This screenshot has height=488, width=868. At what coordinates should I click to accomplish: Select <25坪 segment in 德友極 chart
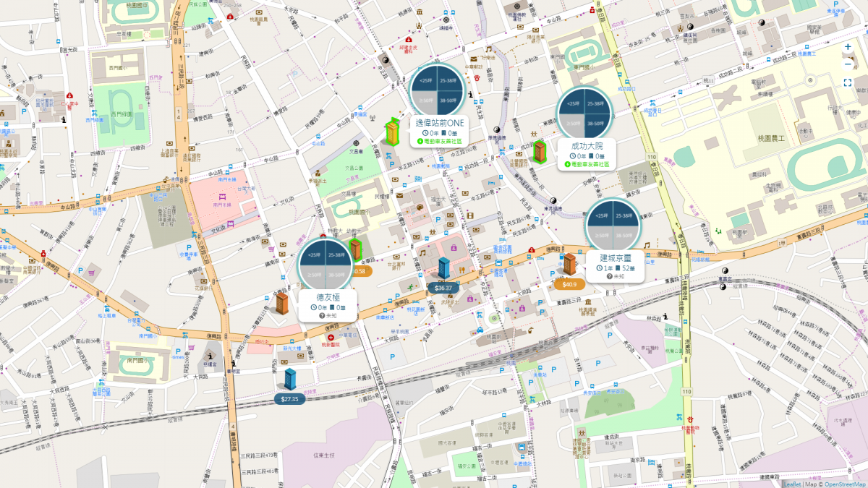coord(314,254)
